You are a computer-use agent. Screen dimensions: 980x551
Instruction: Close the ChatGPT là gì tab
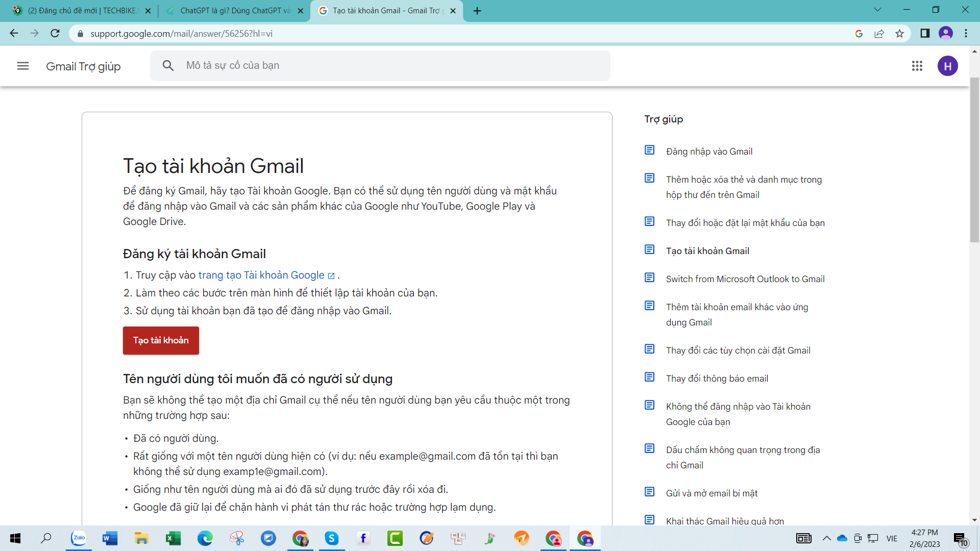[x=300, y=11]
